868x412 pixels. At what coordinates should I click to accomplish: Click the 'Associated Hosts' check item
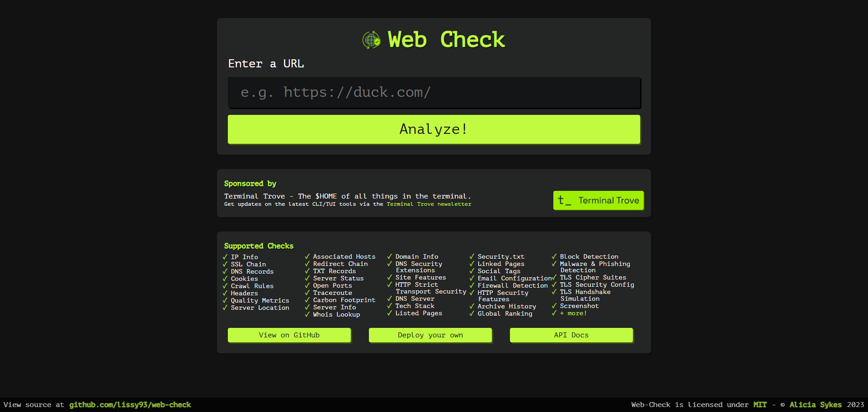point(344,256)
